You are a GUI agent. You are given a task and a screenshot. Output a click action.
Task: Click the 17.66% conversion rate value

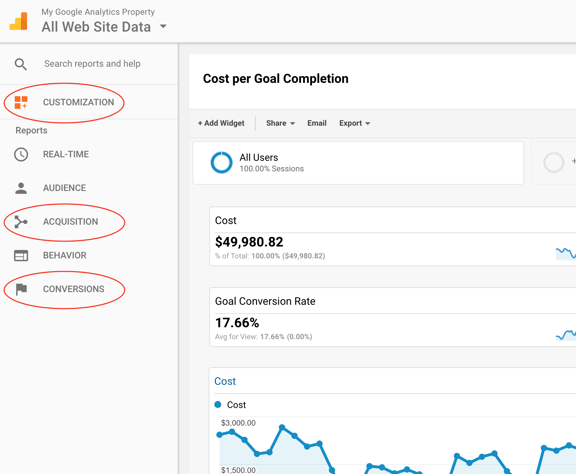[237, 323]
